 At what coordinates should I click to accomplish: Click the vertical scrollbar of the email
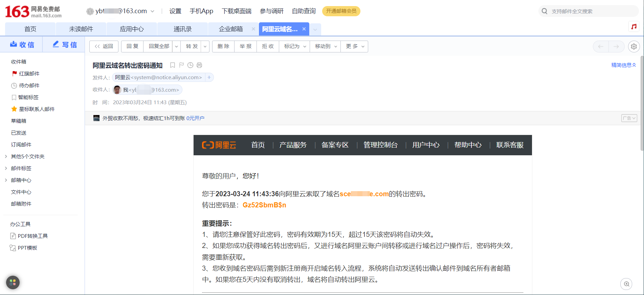tap(642, 103)
